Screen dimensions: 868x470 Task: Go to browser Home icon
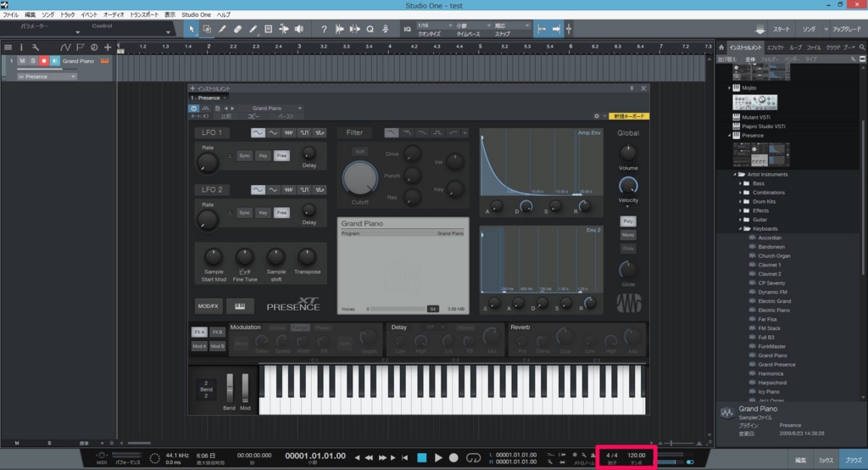(x=721, y=48)
